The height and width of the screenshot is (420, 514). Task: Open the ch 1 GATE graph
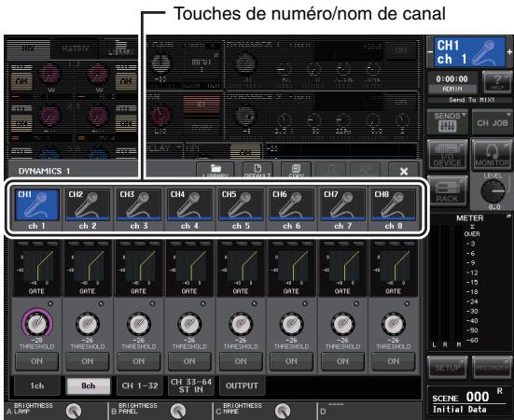[36, 268]
